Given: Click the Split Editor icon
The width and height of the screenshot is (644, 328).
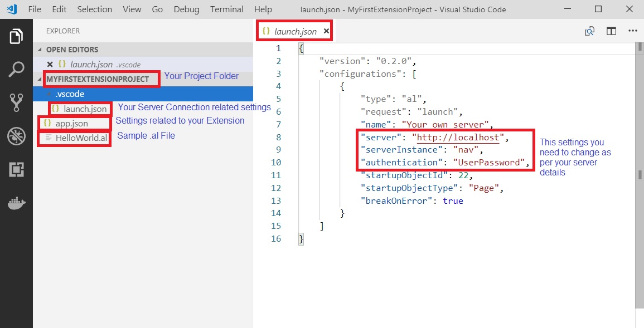Looking at the screenshot, I should (611, 31).
